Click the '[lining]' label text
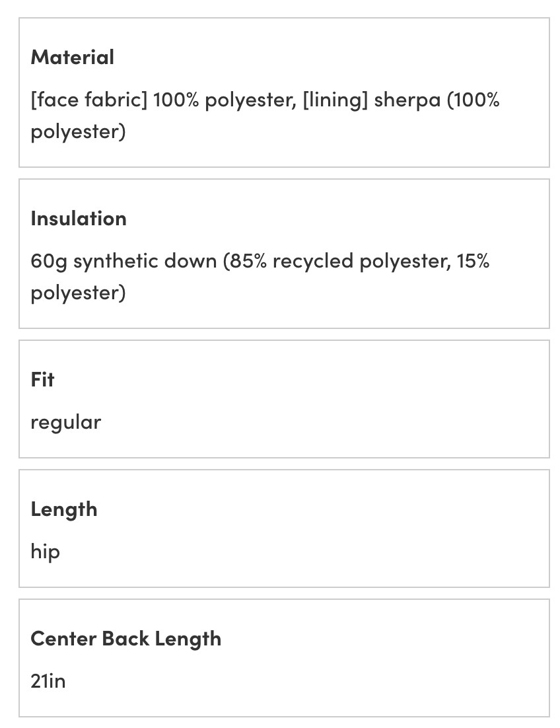The height and width of the screenshot is (728, 560). coord(335,100)
